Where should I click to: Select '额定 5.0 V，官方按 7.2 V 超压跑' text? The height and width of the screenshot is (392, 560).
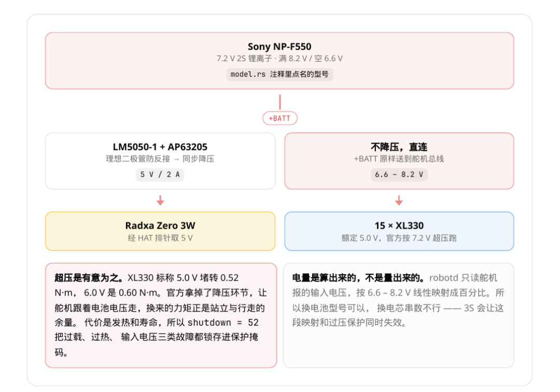coord(399,238)
